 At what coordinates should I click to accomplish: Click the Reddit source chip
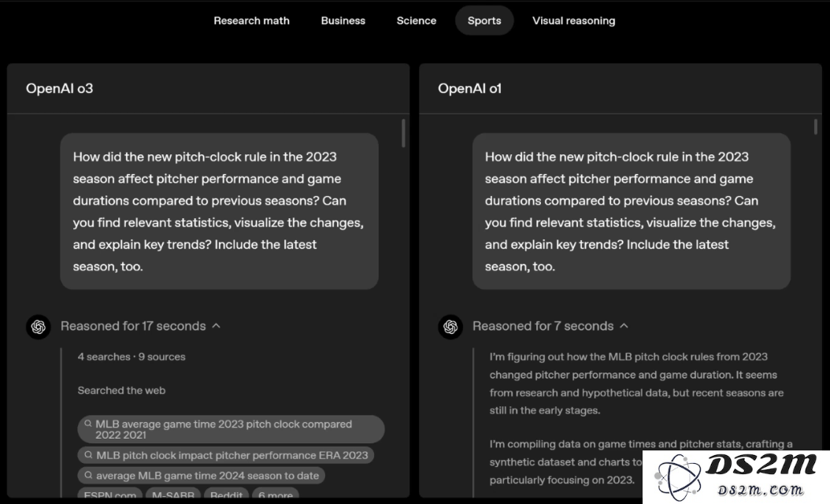[226, 494]
